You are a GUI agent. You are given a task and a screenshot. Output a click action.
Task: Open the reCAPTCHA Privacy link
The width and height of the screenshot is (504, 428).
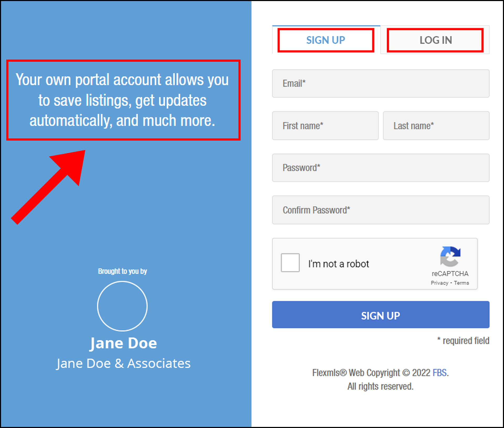[439, 283]
